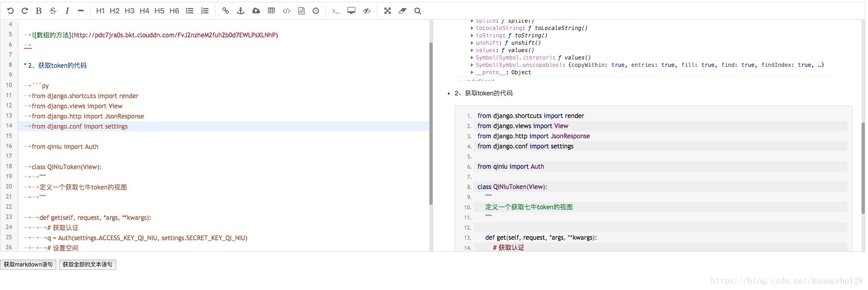Click preview line 'from django.shortcuts import render'

point(531,116)
